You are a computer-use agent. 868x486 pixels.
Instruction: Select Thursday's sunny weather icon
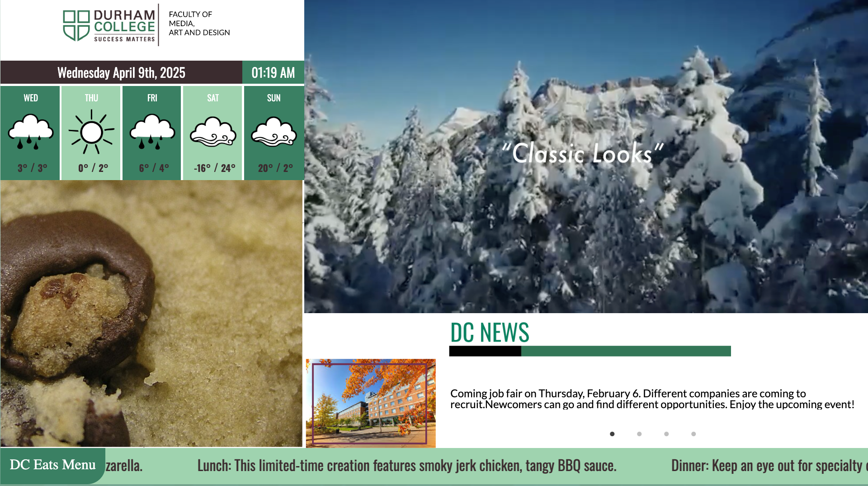pos(92,132)
